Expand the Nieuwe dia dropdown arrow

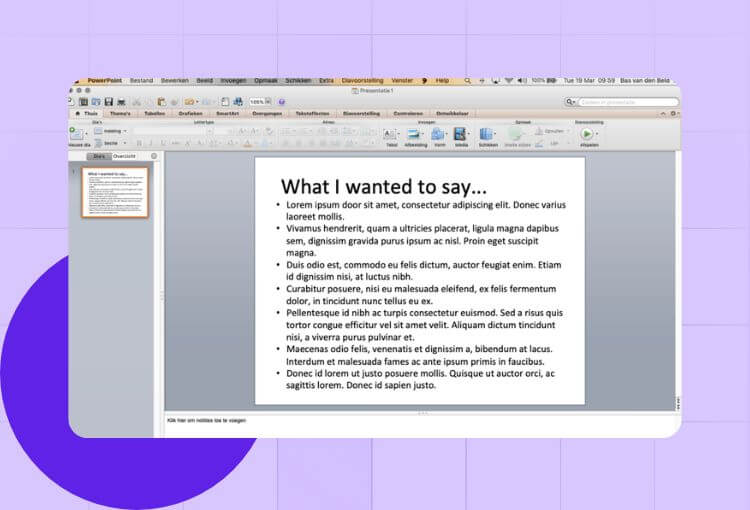87,134
